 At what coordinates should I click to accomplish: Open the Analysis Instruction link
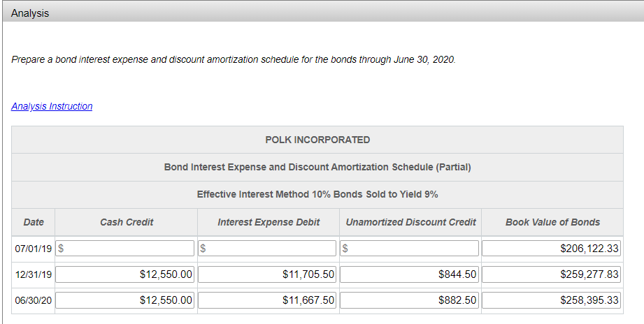tap(52, 106)
